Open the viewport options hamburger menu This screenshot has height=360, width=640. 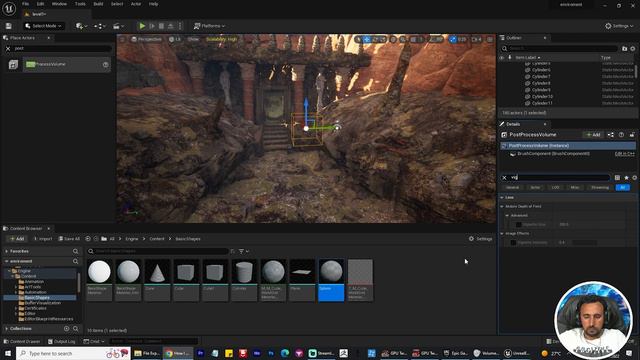click(122, 39)
